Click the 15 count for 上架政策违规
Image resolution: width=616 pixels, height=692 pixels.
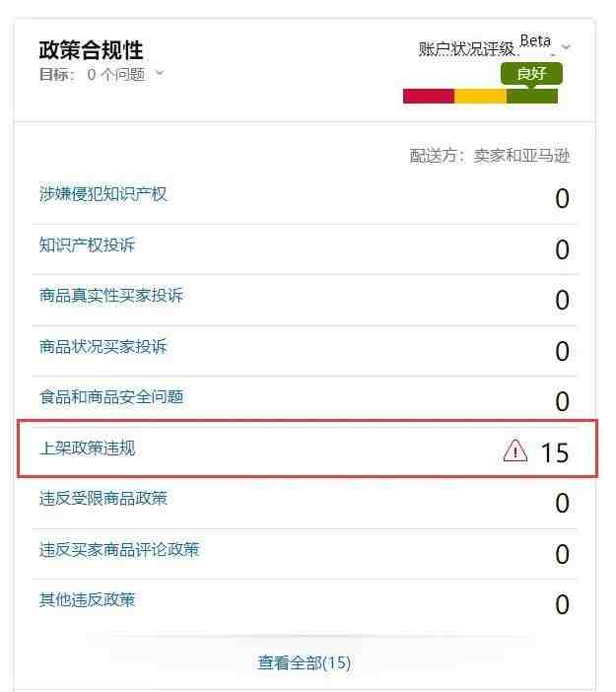(555, 452)
